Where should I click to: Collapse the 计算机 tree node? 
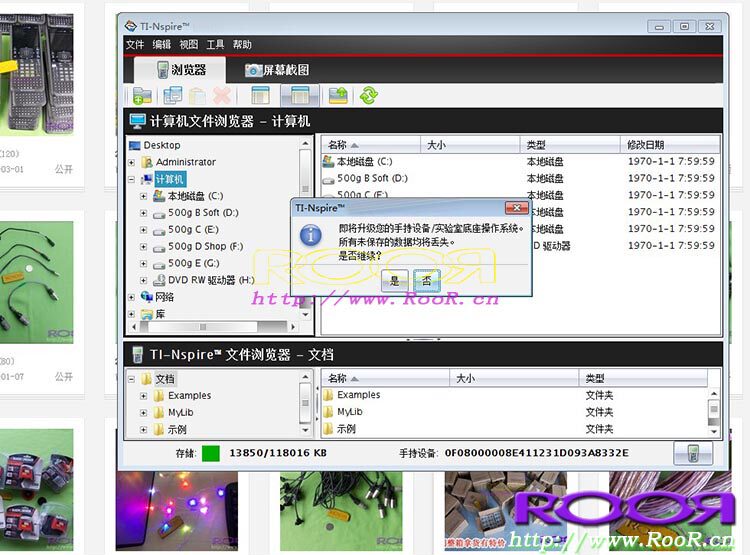click(x=132, y=179)
